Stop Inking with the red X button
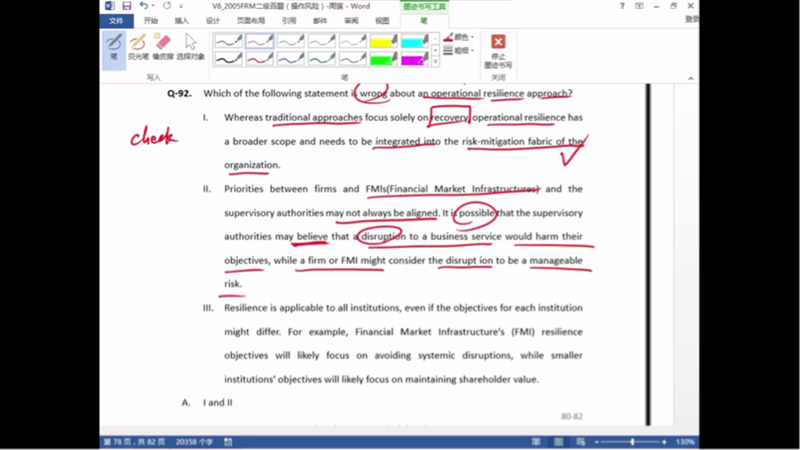800x450 pixels. tap(498, 51)
